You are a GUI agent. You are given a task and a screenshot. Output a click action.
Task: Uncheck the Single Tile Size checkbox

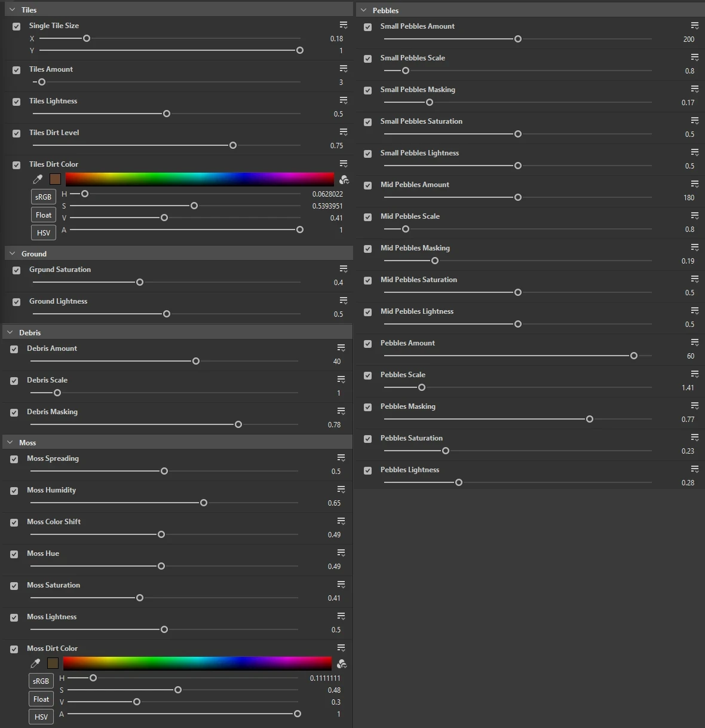[x=16, y=26]
